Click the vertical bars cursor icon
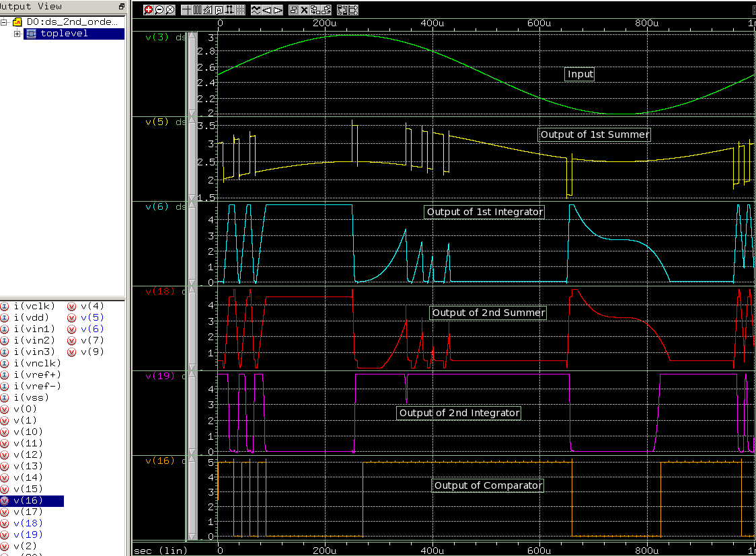This screenshot has height=556, width=756. [x=197, y=10]
